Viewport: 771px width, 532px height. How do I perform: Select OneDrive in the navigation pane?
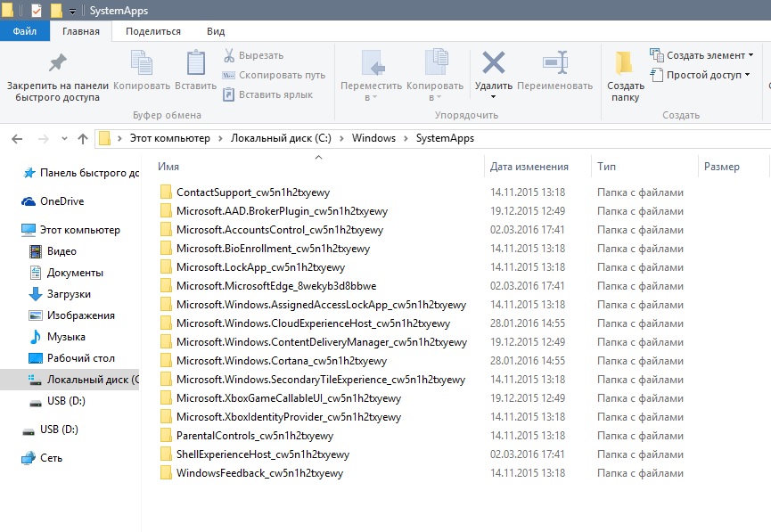click(53, 201)
